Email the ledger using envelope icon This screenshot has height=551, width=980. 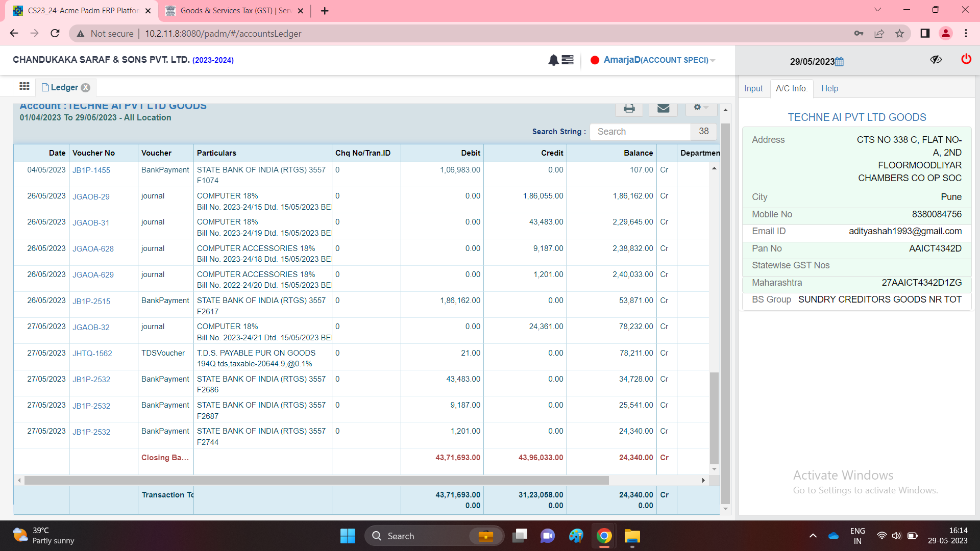coord(663,108)
